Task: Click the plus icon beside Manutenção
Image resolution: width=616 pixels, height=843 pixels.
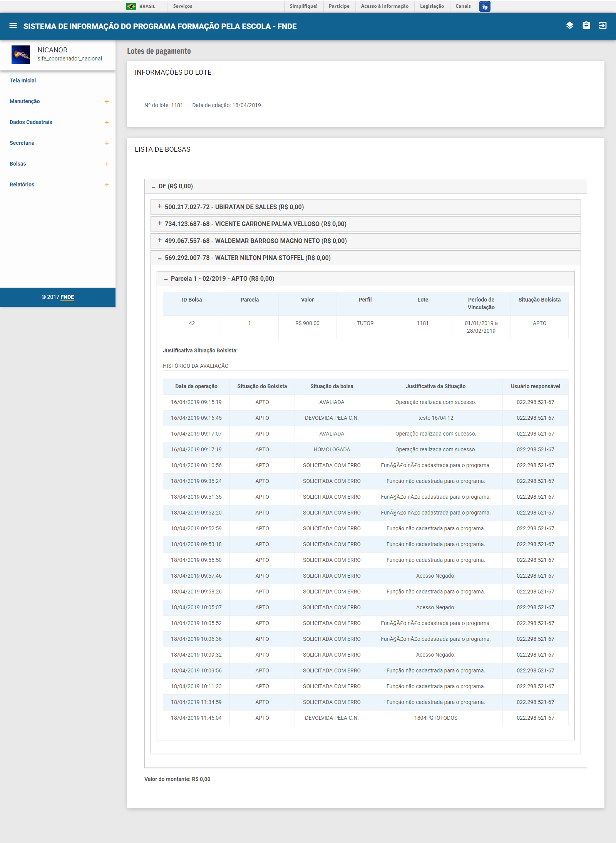Action: [107, 102]
